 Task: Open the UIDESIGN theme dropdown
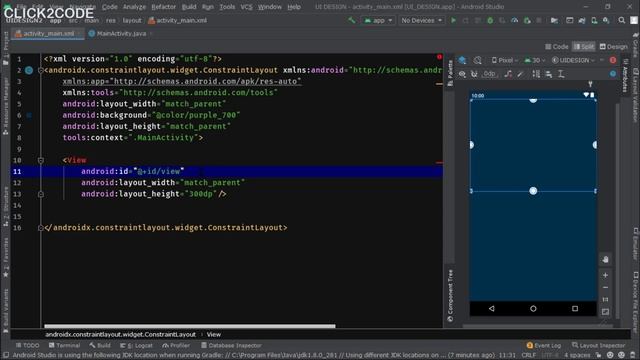tap(573, 60)
